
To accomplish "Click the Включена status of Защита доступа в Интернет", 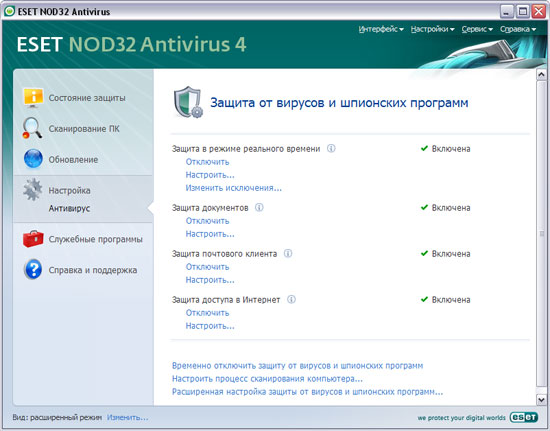I will [451, 299].
